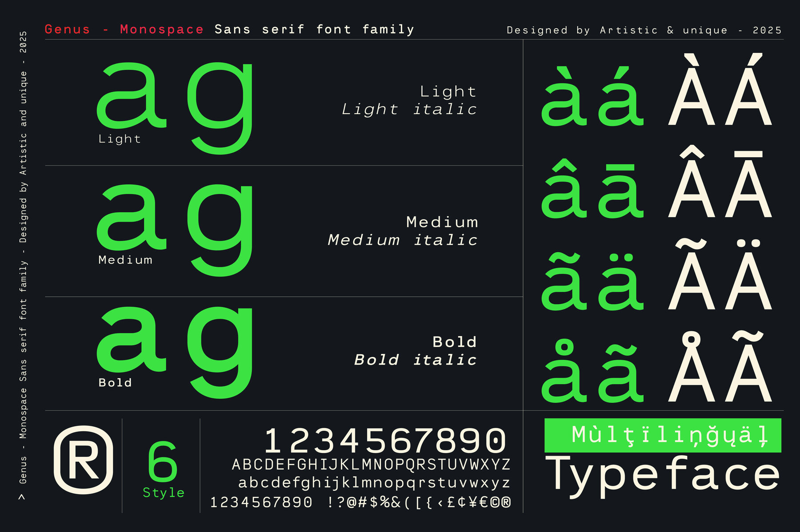Click the large 1234567890 numerals row
The height and width of the screenshot is (532, 800).
385,441
